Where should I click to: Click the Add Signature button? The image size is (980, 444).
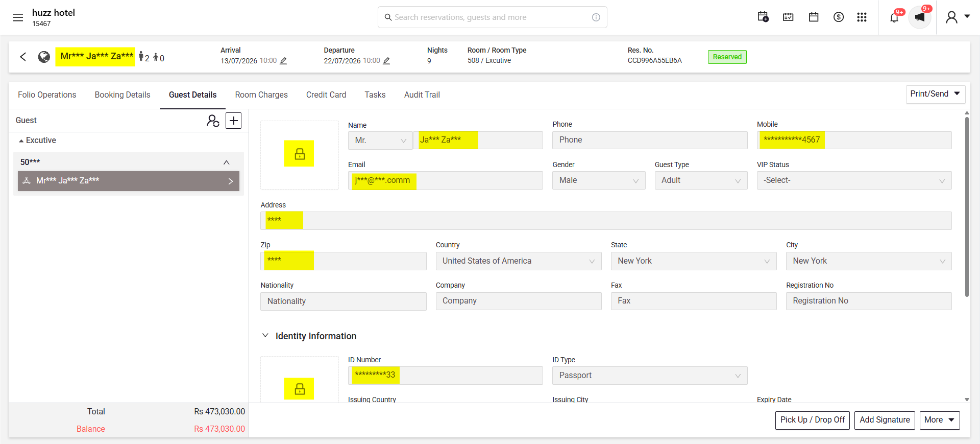coord(885,420)
